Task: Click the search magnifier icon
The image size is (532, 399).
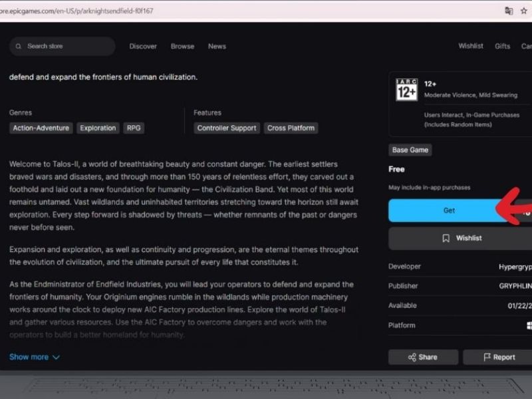Action: click(19, 47)
